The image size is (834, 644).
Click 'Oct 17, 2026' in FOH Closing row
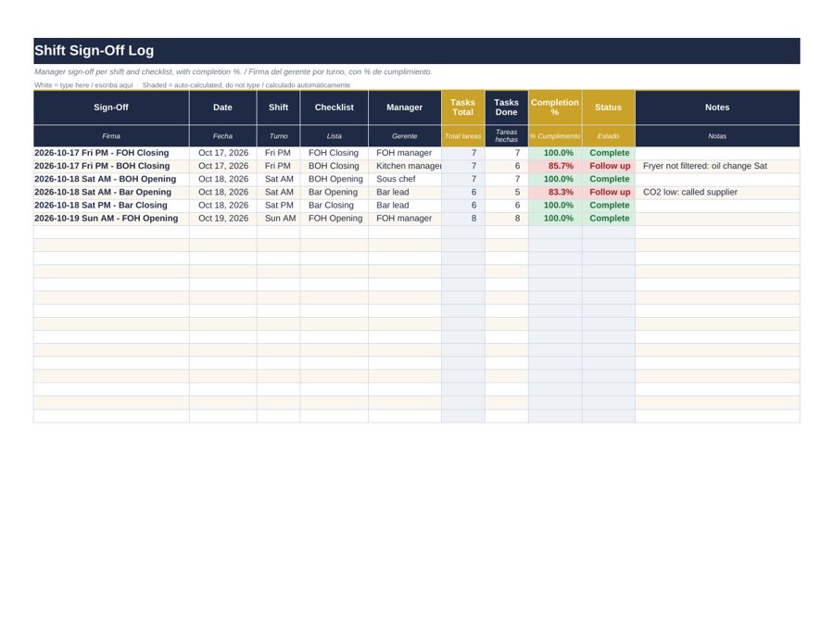222,153
